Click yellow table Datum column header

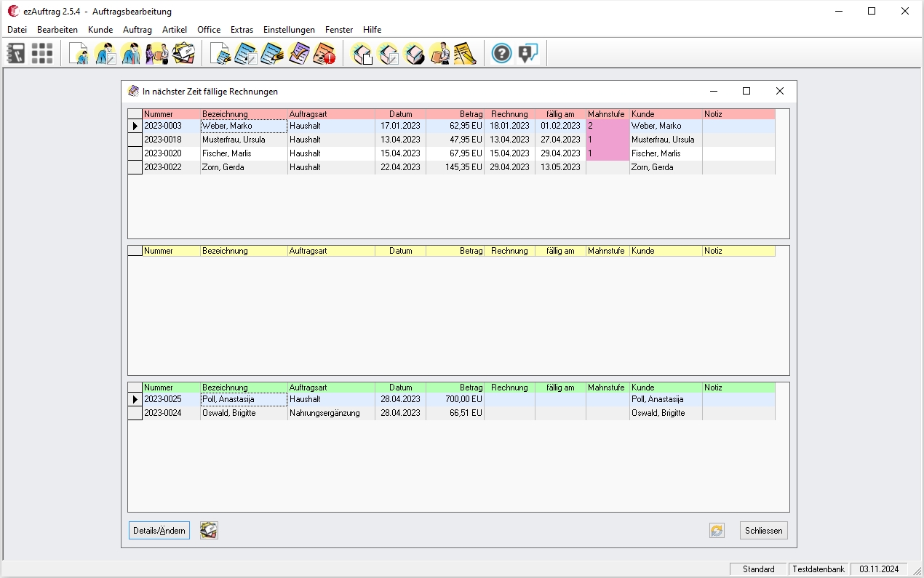(x=400, y=251)
